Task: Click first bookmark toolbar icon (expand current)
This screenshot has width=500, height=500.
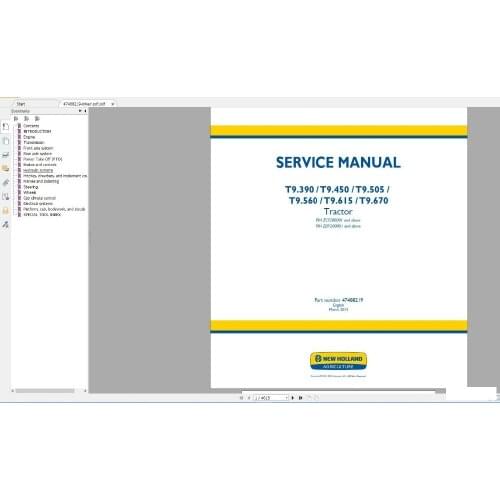Action: click(x=16, y=119)
